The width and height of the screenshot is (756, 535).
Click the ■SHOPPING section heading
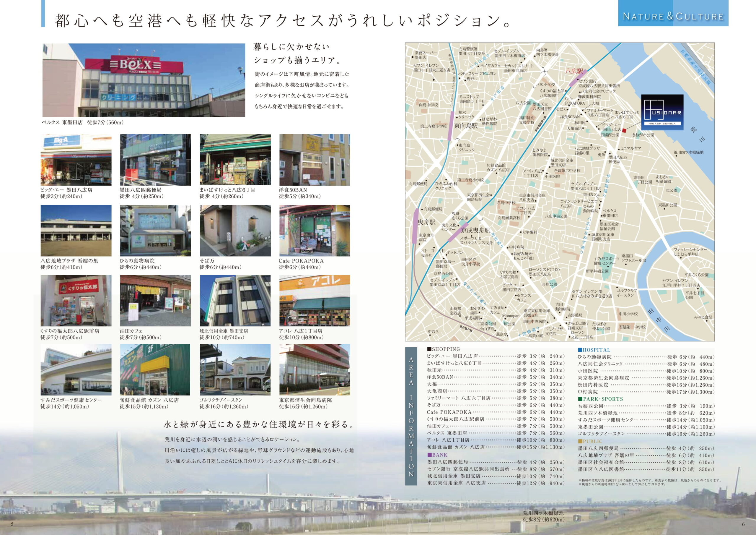tap(444, 349)
